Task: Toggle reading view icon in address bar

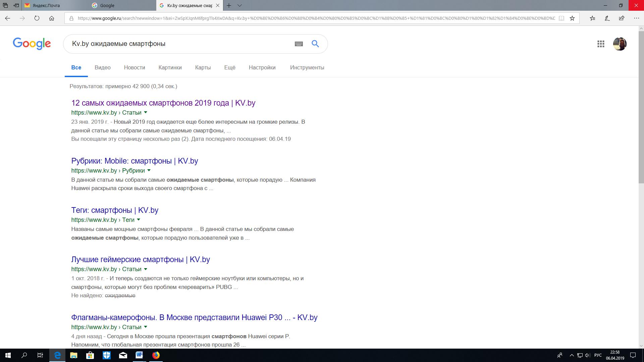Action: point(561,18)
